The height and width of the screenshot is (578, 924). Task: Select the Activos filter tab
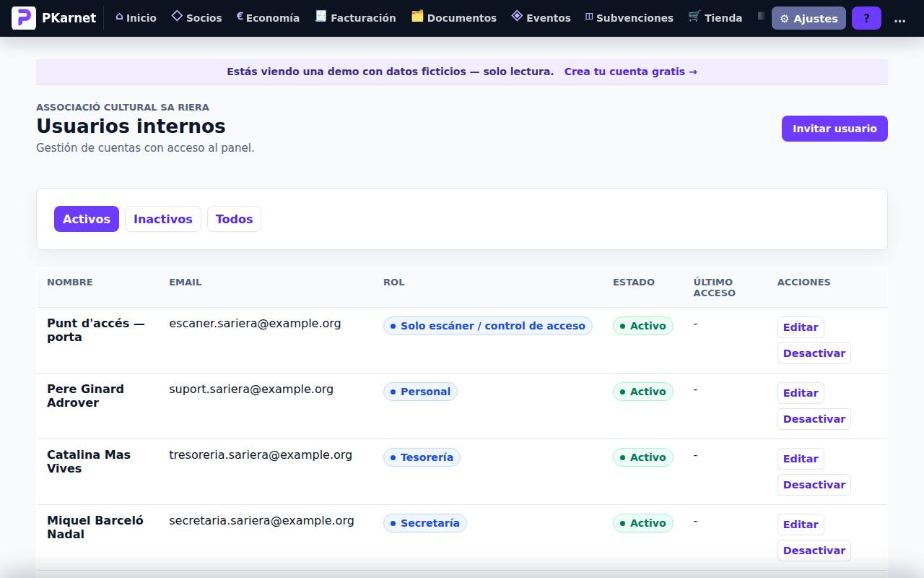click(x=87, y=219)
